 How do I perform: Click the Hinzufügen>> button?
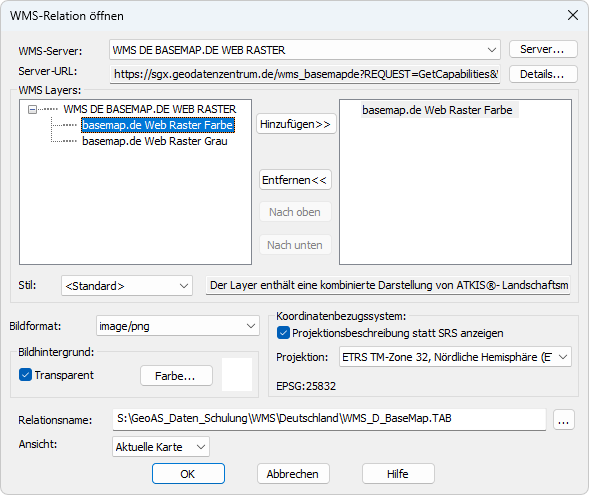point(296,124)
